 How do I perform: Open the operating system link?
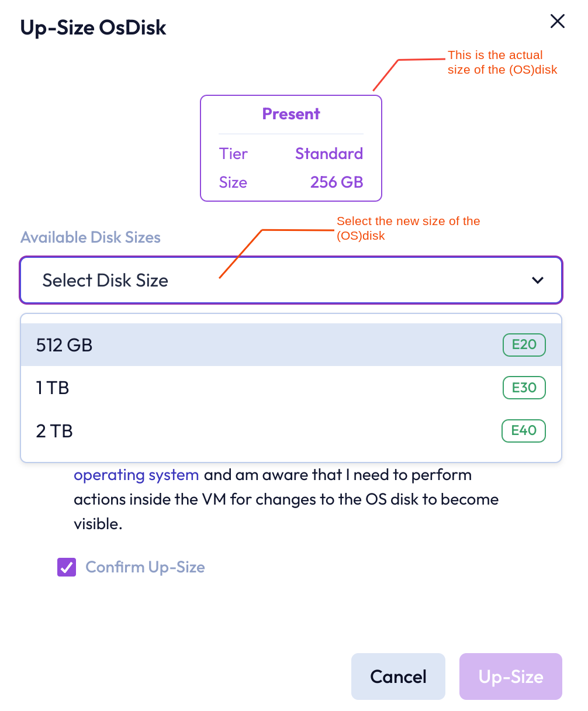(x=136, y=475)
